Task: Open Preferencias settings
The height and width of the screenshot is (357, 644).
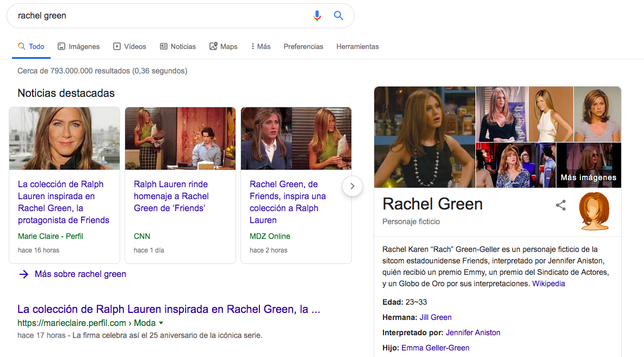Action: [303, 46]
